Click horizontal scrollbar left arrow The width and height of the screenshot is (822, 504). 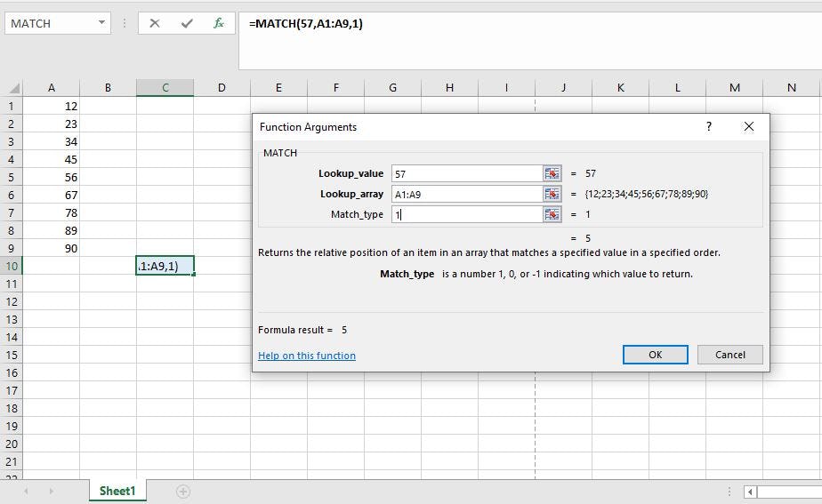pyautogui.click(x=750, y=492)
